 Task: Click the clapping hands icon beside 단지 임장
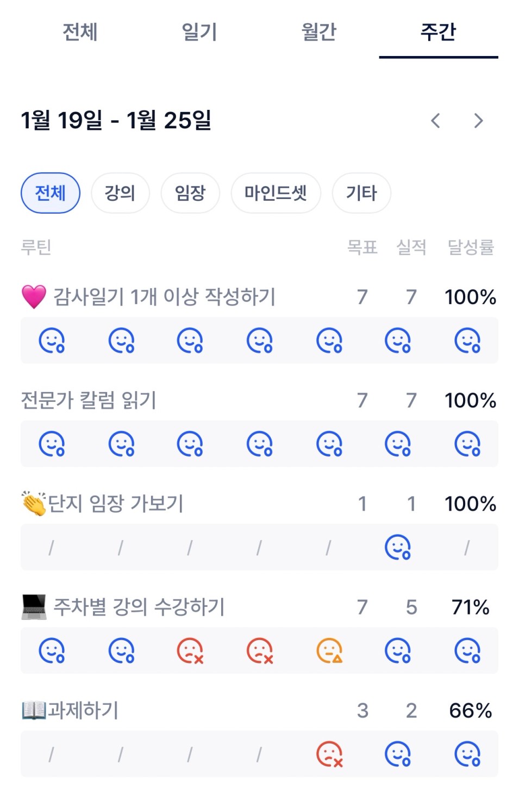[x=34, y=504]
